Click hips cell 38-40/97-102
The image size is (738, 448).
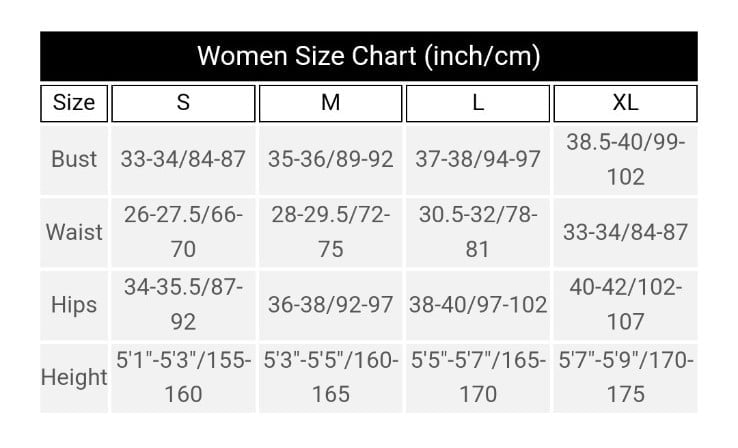pos(478,305)
